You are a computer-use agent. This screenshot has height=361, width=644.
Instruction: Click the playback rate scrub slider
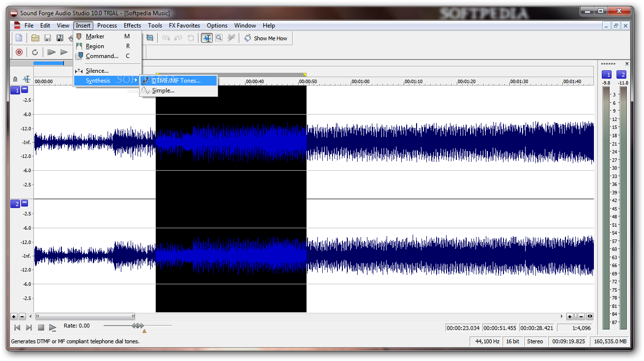tap(138, 326)
